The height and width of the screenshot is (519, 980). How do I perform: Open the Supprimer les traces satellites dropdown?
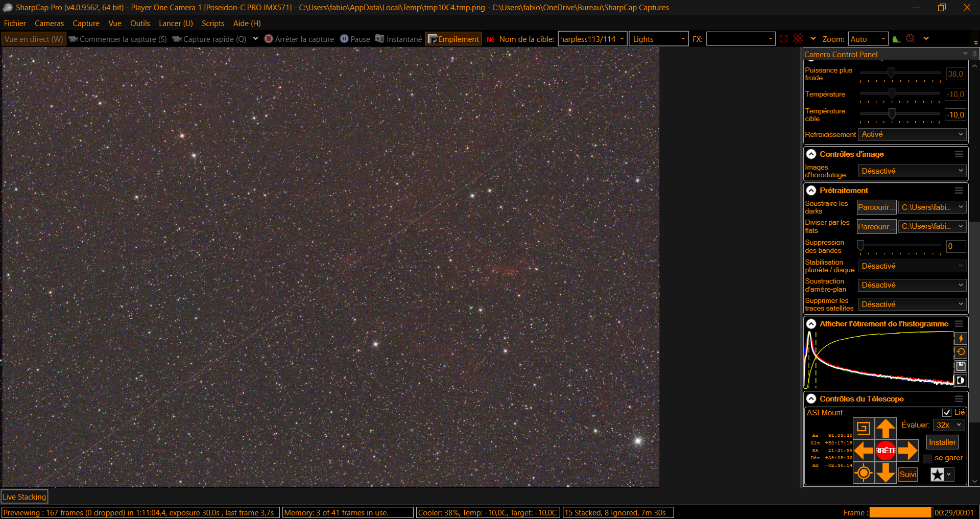coord(912,304)
